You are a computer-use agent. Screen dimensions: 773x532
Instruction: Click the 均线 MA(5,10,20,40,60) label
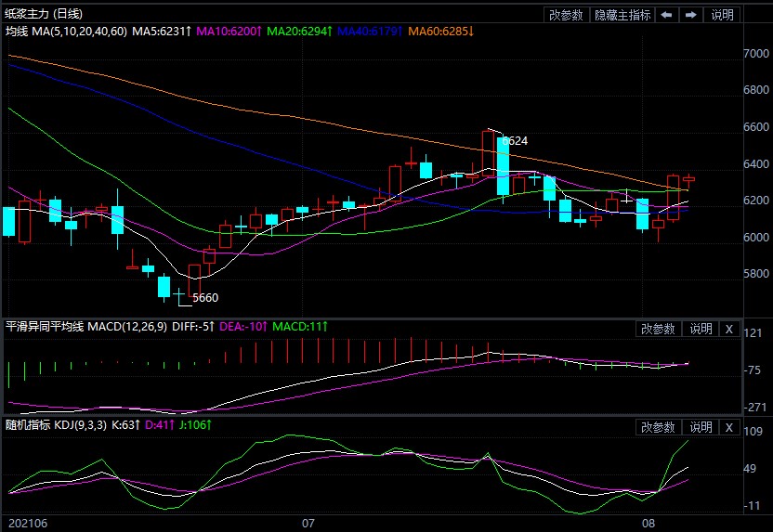coord(66,32)
